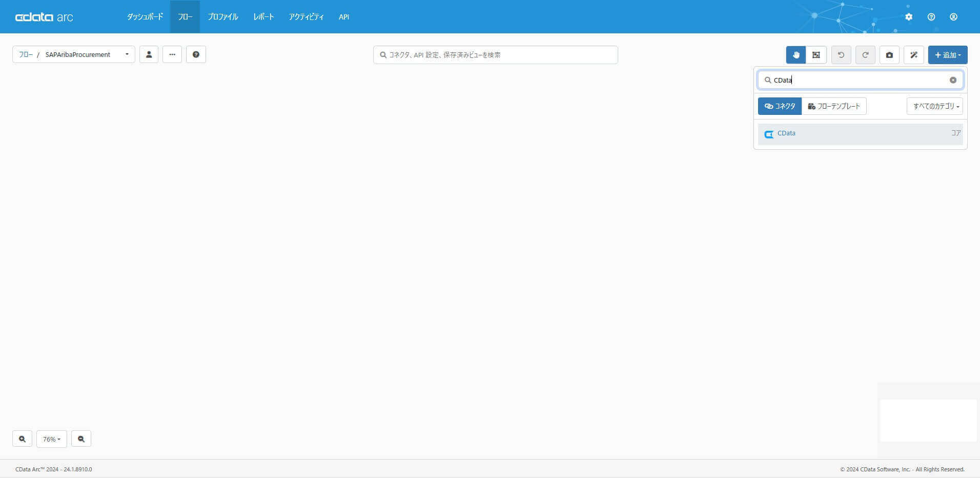980x478 pixels.
Task: Zoom in on the canvas
Action: pos(22,439)
